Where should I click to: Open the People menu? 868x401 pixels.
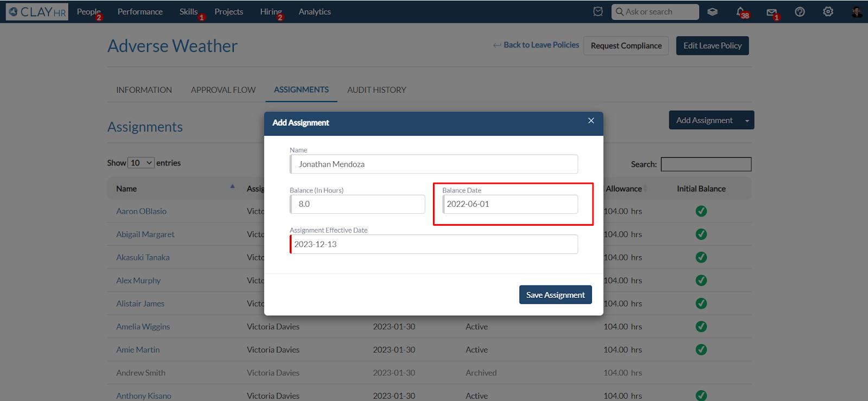tap(89, 11)
